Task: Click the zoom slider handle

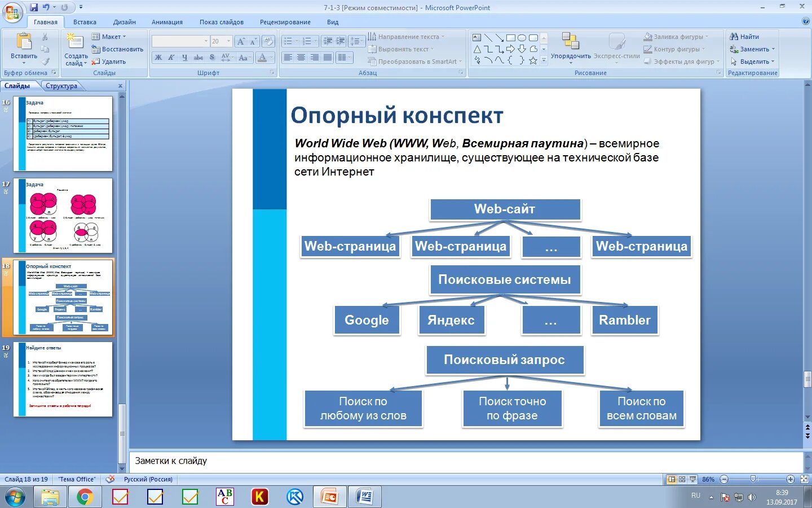Action: click(x=754, y=479)
